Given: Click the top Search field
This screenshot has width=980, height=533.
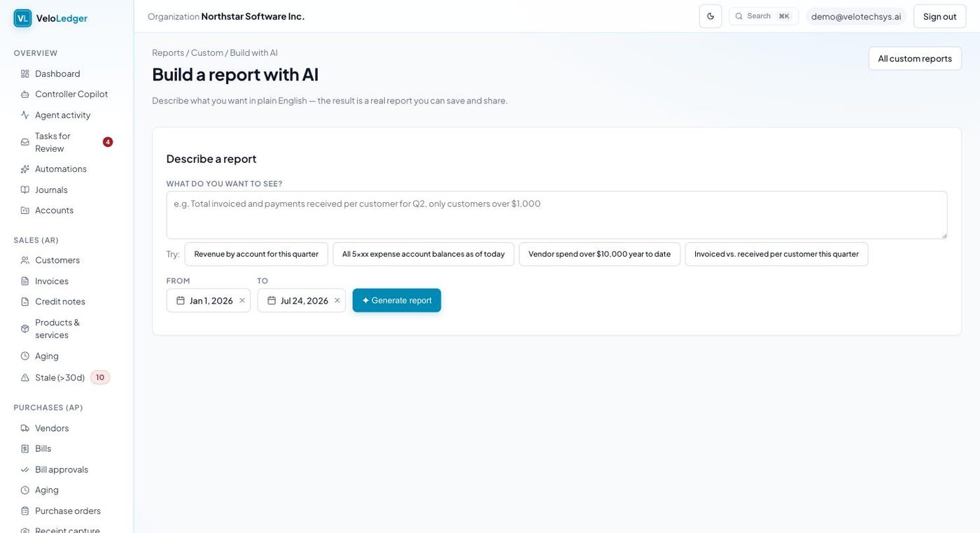Looking at the screenshot, I should point(764,16).
